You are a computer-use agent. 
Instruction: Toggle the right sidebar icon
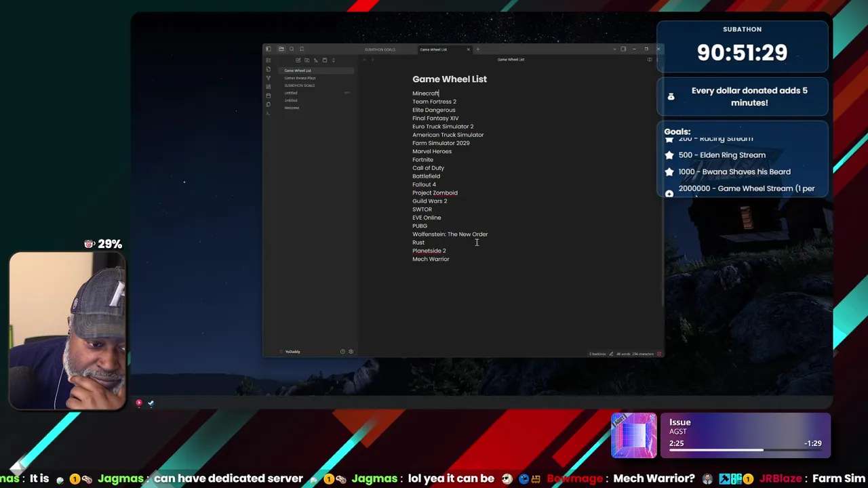[623, 49]
